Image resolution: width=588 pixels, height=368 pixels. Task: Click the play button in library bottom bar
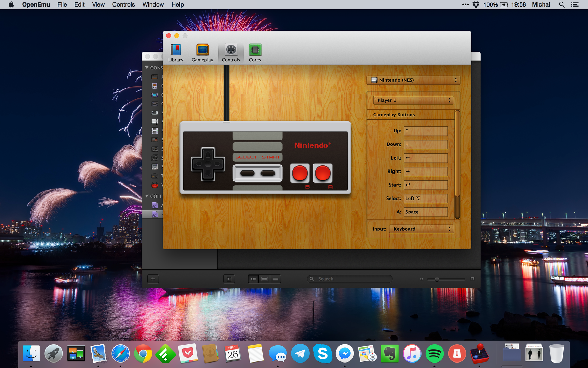[x=229, y=279]
